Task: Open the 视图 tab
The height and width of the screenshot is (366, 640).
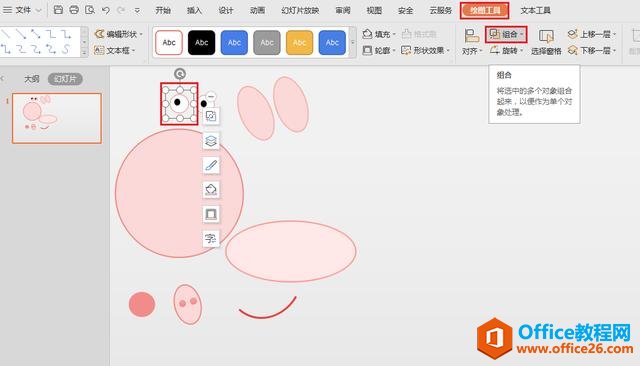Action: coord(374,10)
